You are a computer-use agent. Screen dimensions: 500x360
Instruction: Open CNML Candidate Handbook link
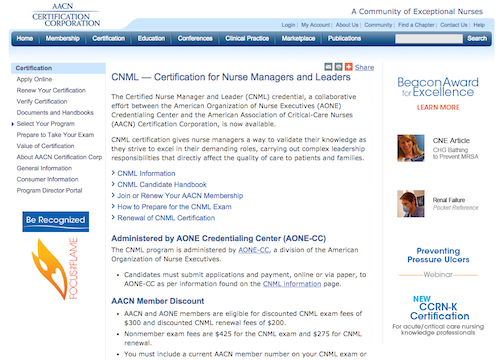click(162, 184)
